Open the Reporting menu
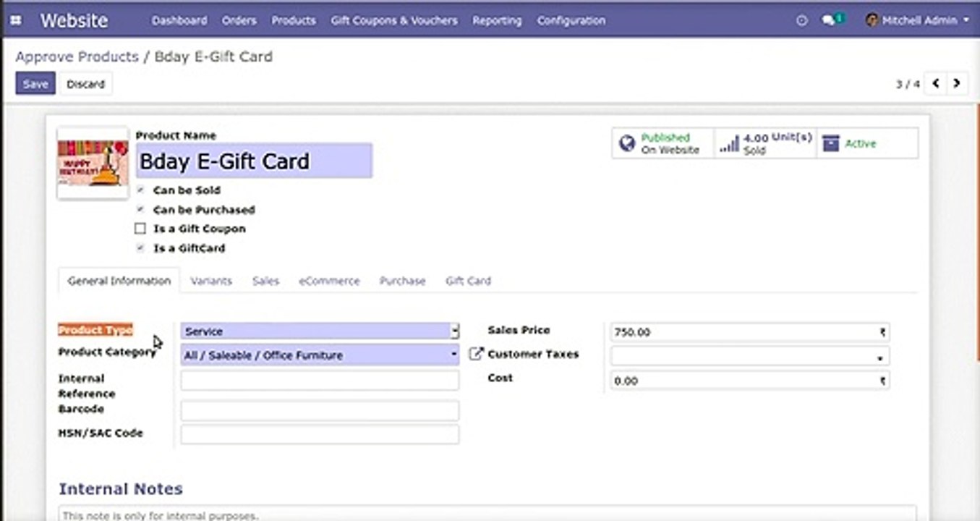This screenshot has width=980, height=521. click(x=497, y=21)
